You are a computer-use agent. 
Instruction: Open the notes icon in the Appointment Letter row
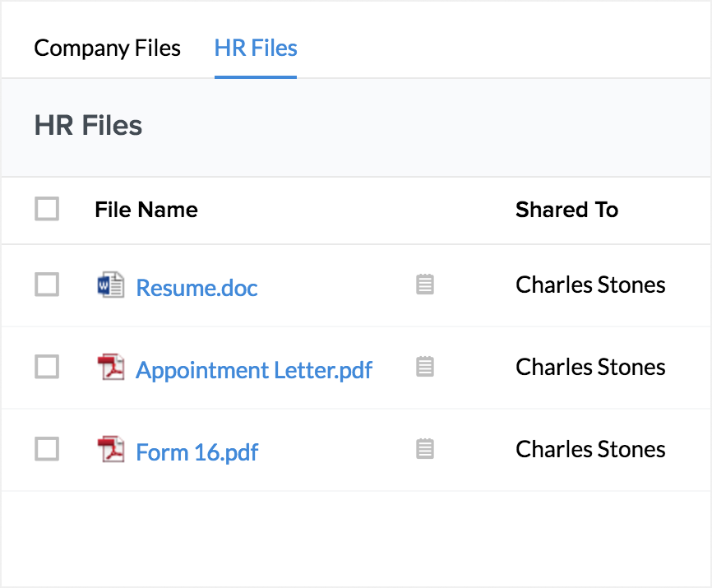425,367
